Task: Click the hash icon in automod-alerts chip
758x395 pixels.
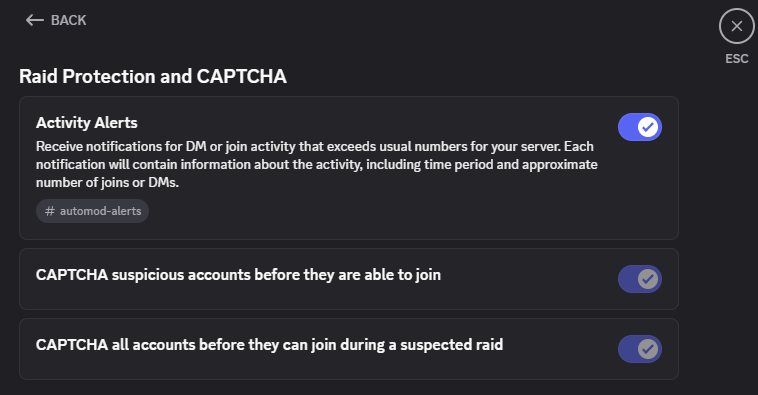Action: coord(50,211)
